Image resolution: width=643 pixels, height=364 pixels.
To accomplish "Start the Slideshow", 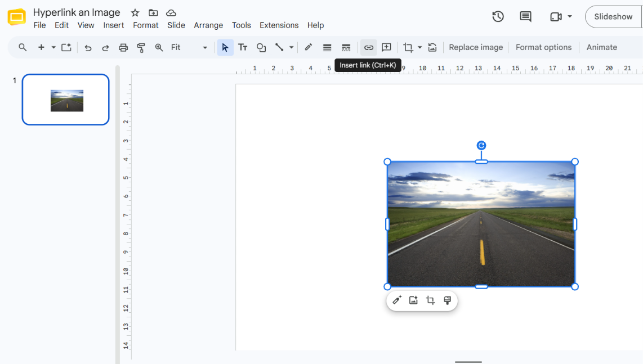I will tap(613, 17).
